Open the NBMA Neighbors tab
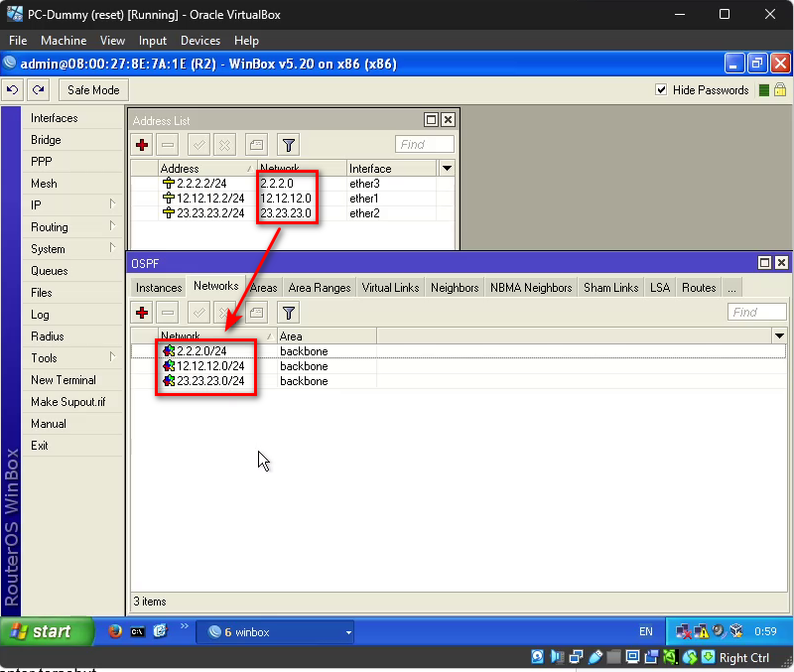 (531, 288)
